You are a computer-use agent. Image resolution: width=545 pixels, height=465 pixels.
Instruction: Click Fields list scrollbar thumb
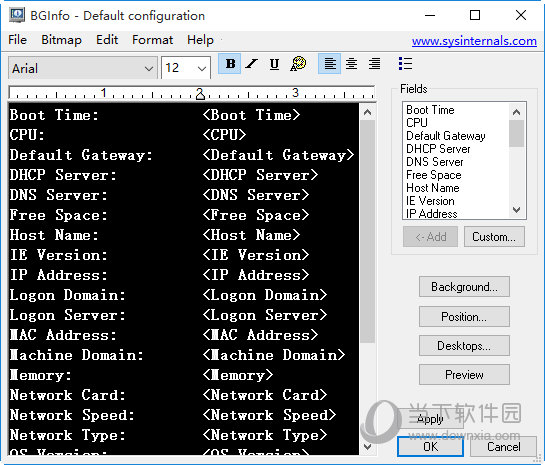coord(516,133)
